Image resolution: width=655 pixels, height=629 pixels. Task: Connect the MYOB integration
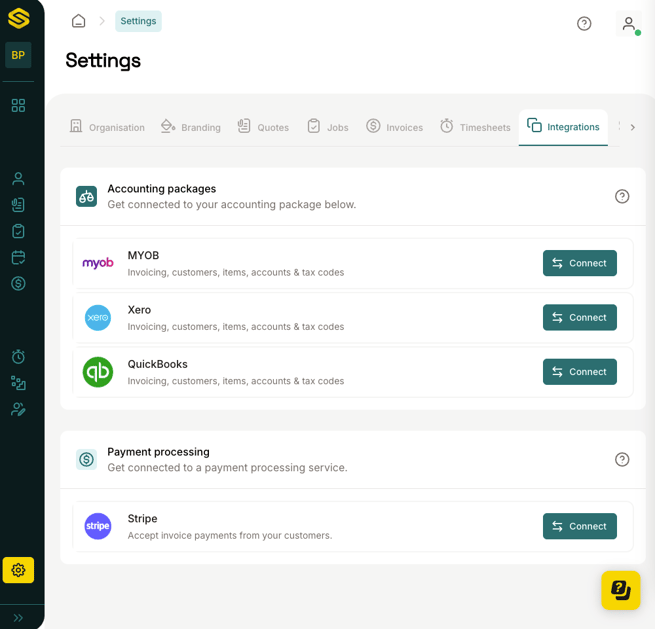(x=580, y=263)
